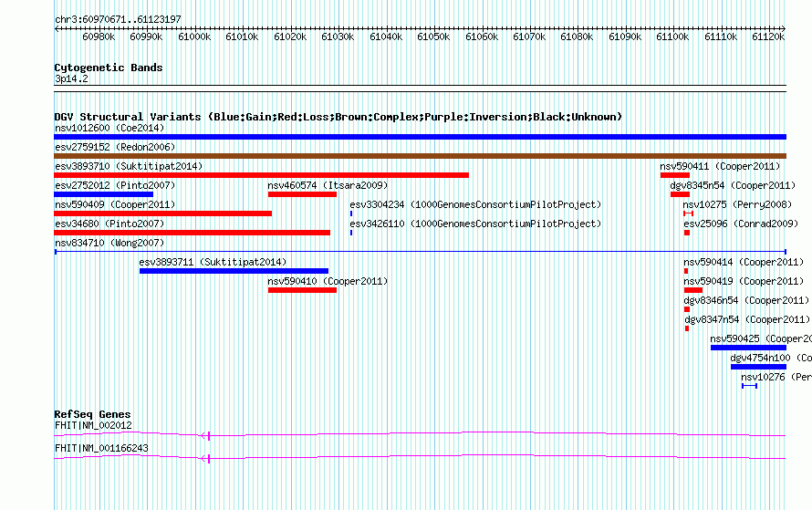Select the red esv3893710 loss bar
The height and width of the screenshot is (510, 812).
coord(262,175)
